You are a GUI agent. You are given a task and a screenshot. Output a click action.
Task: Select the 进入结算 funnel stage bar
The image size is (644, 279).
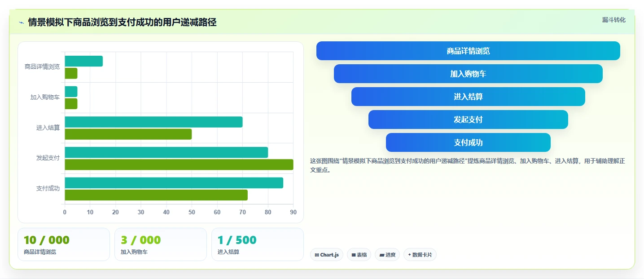[x=468, y=97]
